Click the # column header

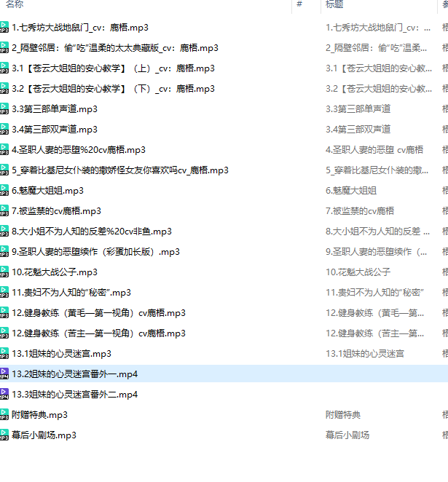tap(299, 4)
